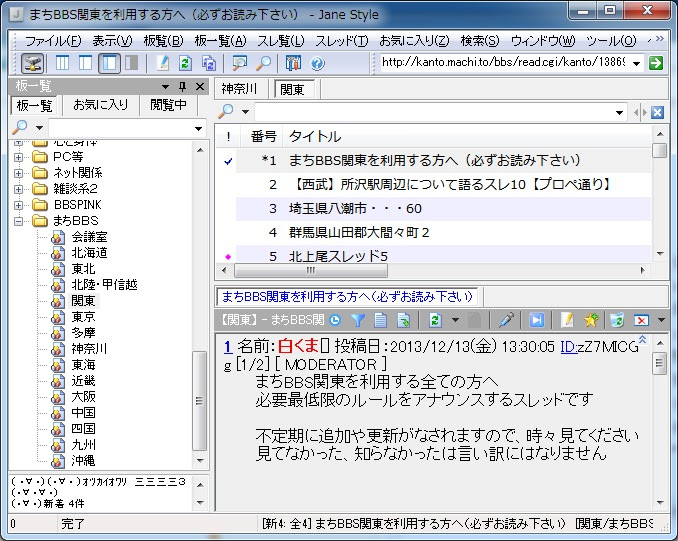Open the 板一覧 panel header dropdown arrow

click(x=165, y=86)
